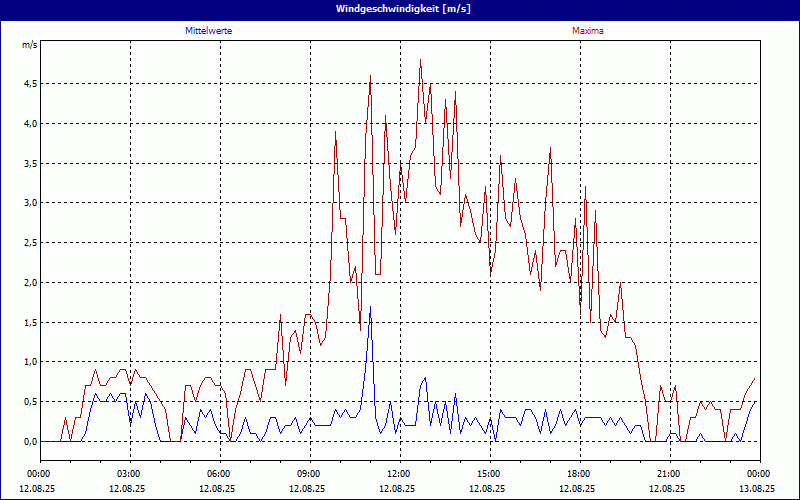Screen dimensions: 800x500
Task: Click the 0,0 y-axis baseline label
Action: click(x=30, y=442)
